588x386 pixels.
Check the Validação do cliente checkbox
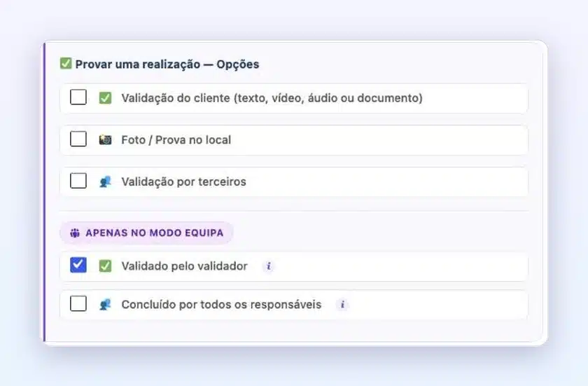coord(78,97)
